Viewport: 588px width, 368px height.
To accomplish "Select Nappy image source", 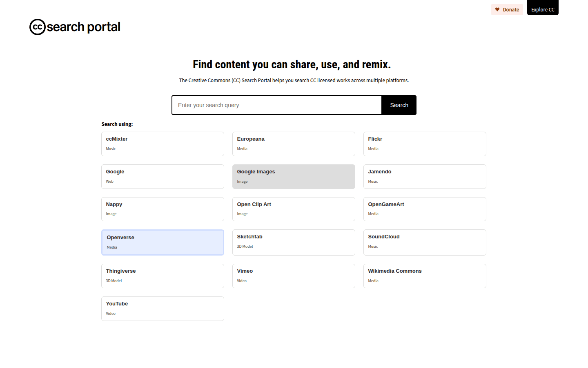I will click(x=163, y=209).
